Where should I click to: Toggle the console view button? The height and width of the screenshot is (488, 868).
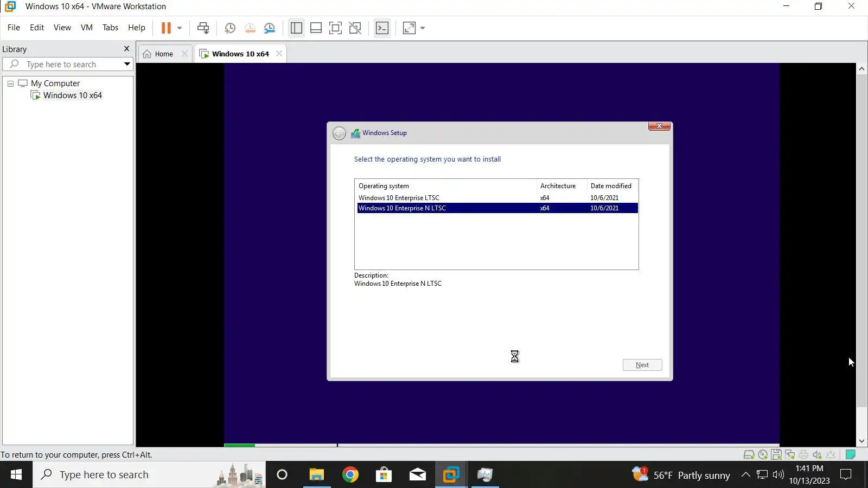point(382,28)
